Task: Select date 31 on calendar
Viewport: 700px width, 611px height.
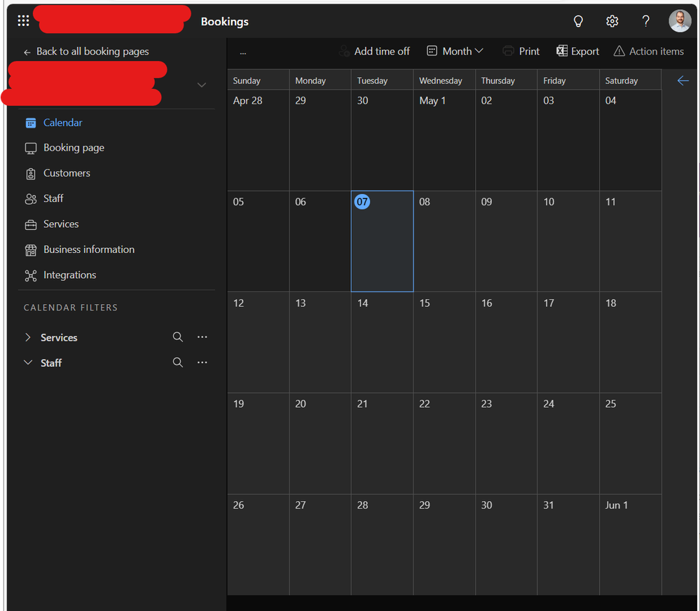Action: 568,544
